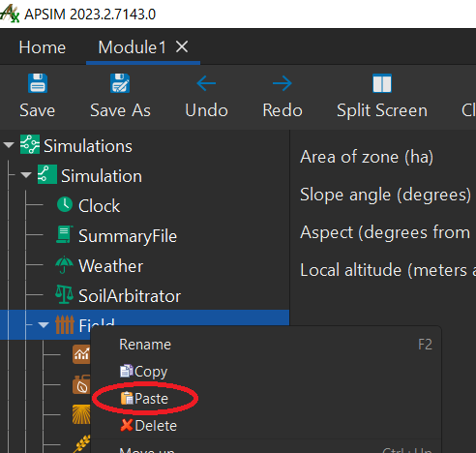Image resolution: width=476 pixels, height=453 pixels.
Task: Click the Split Screen icon
Action: [x=382, y=83]
